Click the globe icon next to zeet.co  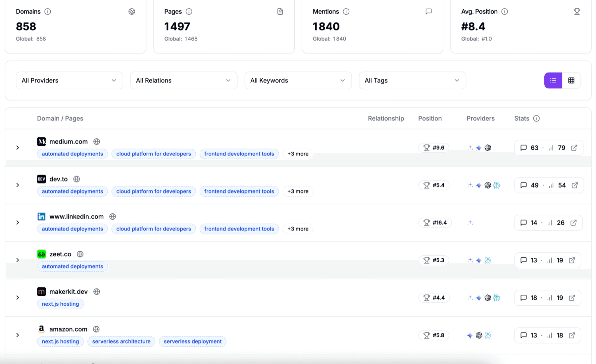coord(80,254)
